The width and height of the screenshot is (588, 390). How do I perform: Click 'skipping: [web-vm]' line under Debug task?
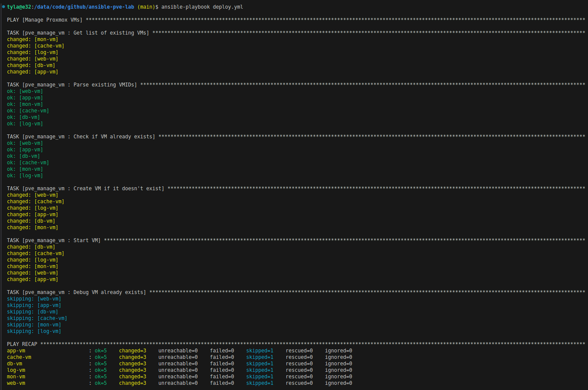coord(34,299)
